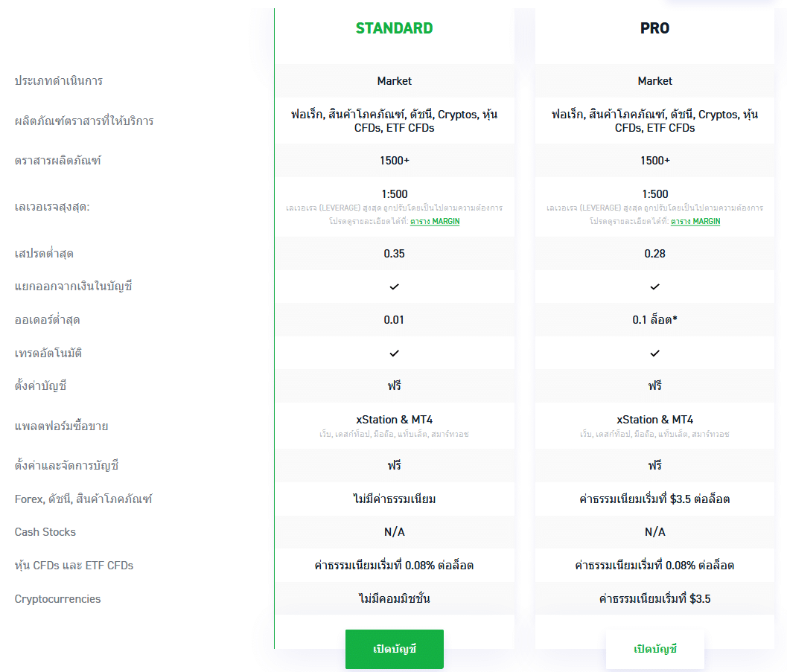The height and width of the screenshot is (672, 787).
Task: Select the PRO account heading
Action: (x=654, y=28)
